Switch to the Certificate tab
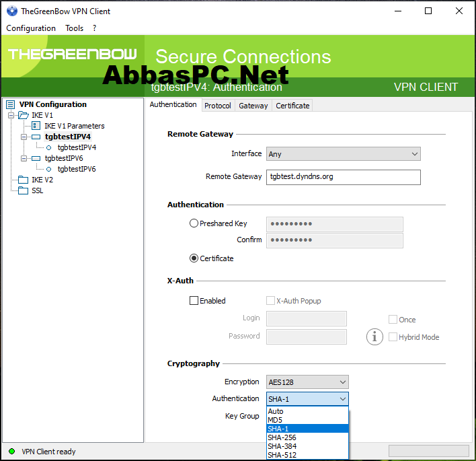The width and height of the screenshot is (476, 461). pyautogui.click(x=292, y=106)
